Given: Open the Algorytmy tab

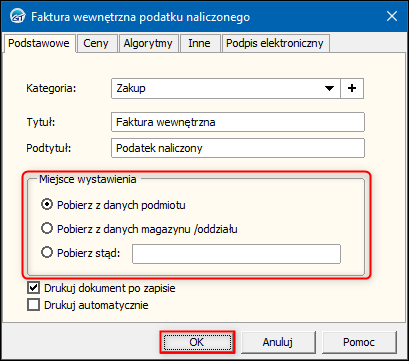Looking at the screenshot, I should [x=148, y=43].
